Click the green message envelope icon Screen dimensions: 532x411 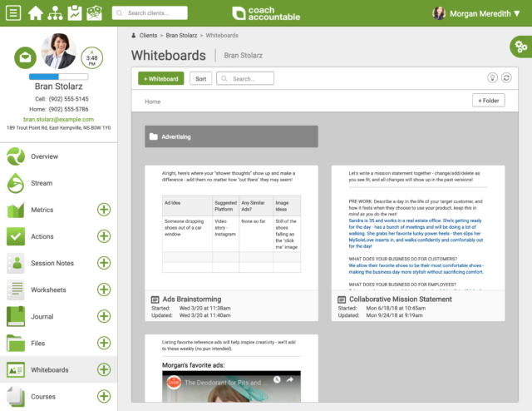25,57
